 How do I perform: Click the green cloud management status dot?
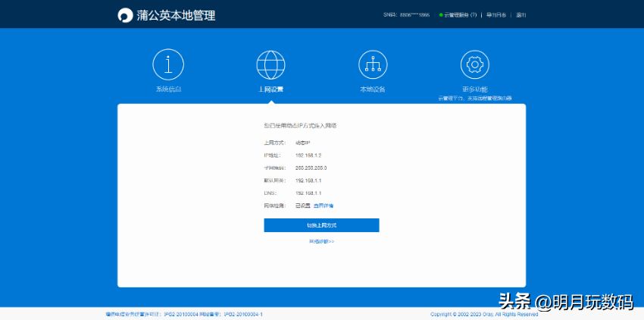click(x=441, y=15)
